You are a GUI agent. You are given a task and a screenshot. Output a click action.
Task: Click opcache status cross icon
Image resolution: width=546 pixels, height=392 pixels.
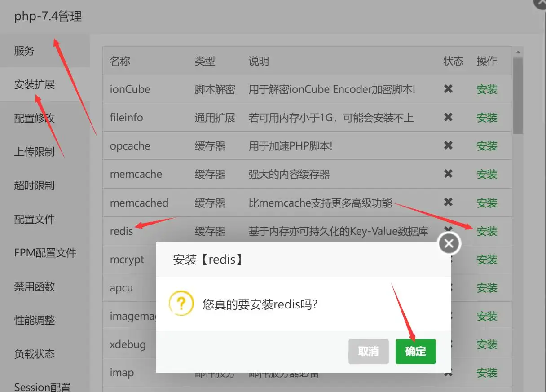pos(448,145)
